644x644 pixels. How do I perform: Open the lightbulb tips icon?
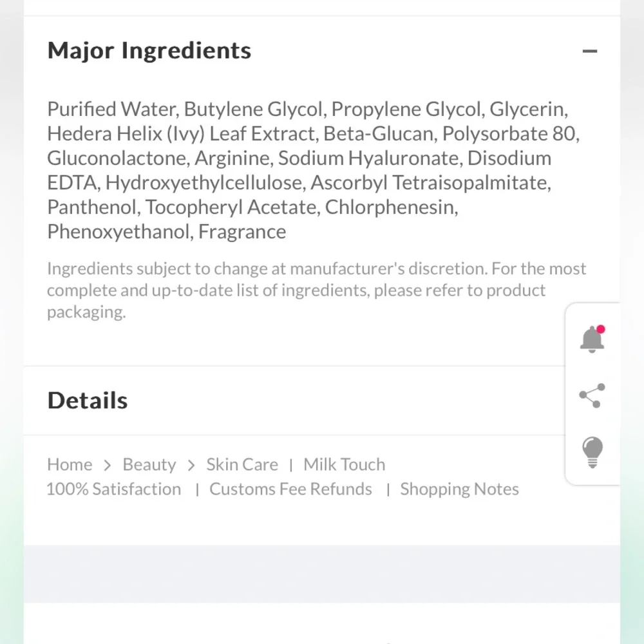592,453
